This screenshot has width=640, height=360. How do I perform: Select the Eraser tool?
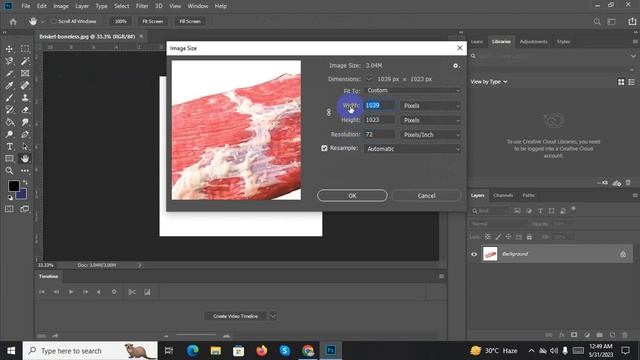[x=25, y=110]
